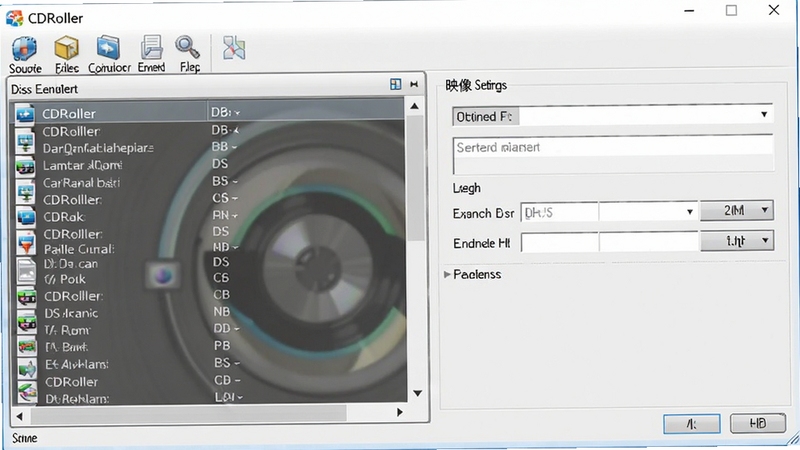Image resolution: width=800 pixels, height=450 pixels.
Task: Click the Serterd miarsert text field
Action: tap(613, 155)
